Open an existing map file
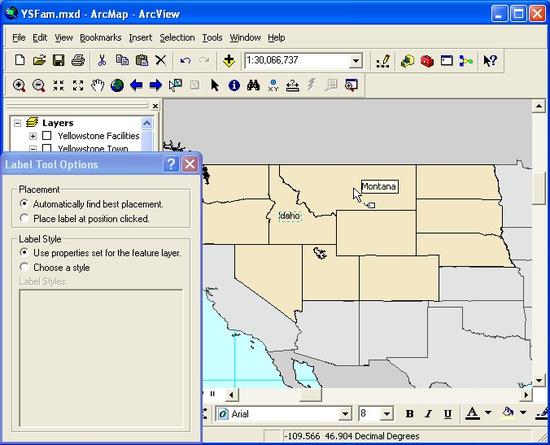 (x=39, y=60)
